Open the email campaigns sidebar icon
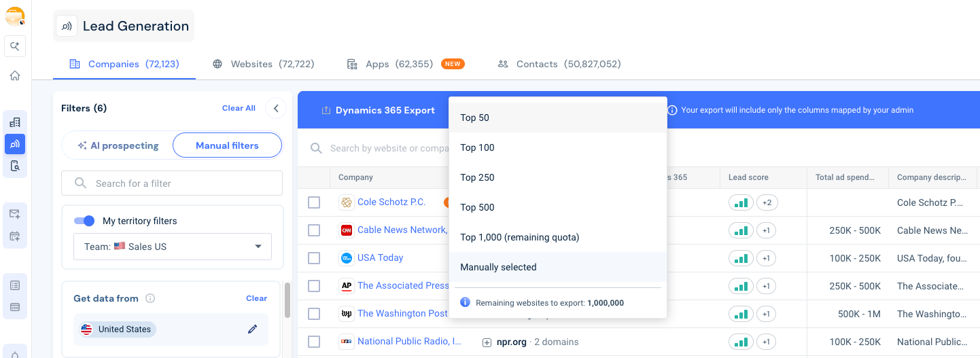 tap(15, 214)
